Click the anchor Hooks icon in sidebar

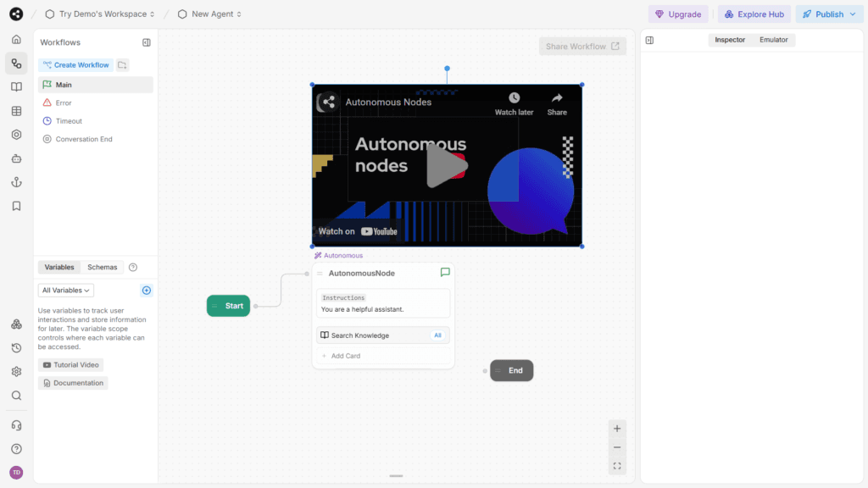click(x=16, y=182)
